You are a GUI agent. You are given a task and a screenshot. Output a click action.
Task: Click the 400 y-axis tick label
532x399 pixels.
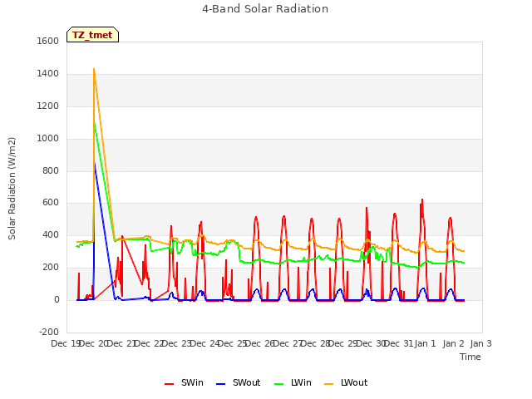click(51, 234)
